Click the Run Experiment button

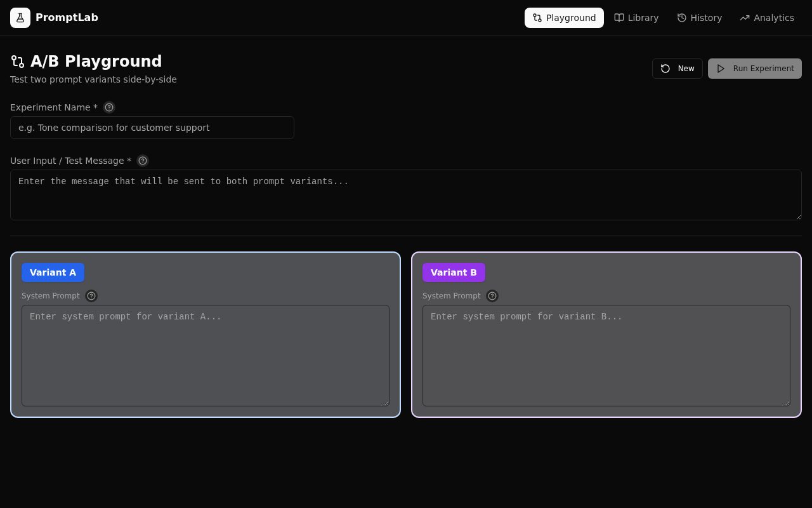755,69
